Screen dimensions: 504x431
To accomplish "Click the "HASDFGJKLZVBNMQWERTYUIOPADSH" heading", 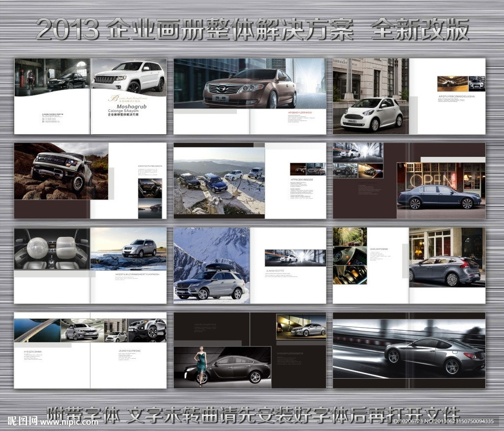I will (137, 274).
